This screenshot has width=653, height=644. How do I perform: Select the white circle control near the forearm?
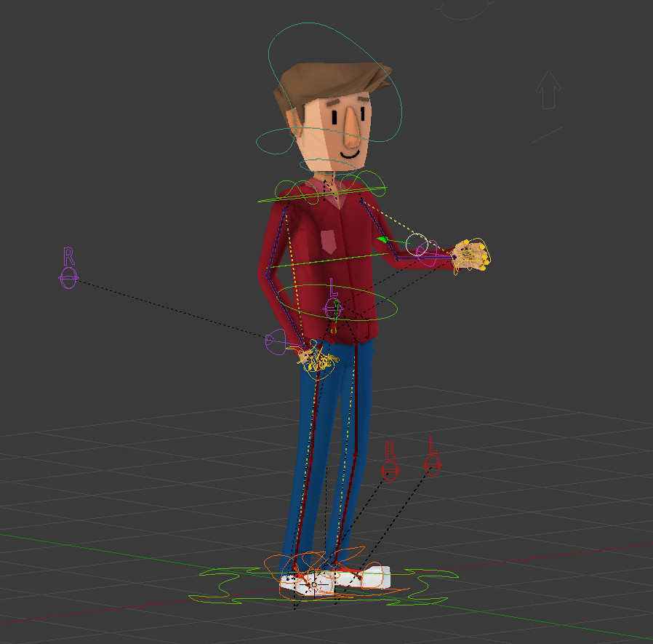pos(417,245)
